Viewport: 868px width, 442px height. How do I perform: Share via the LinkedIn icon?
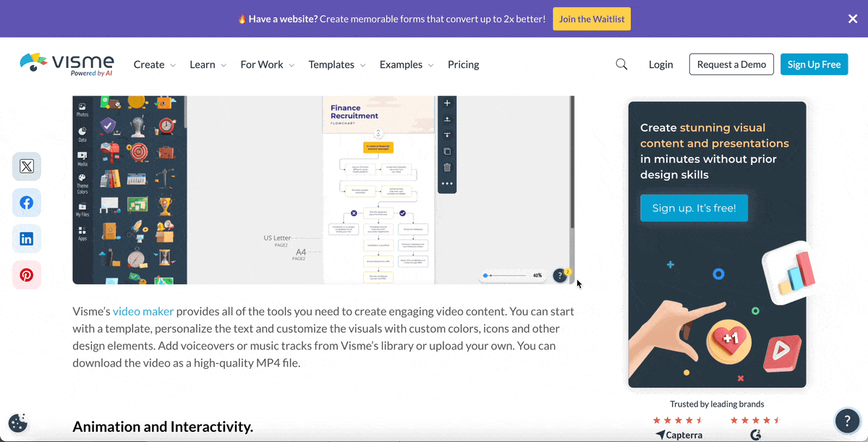tap(27, 239)
